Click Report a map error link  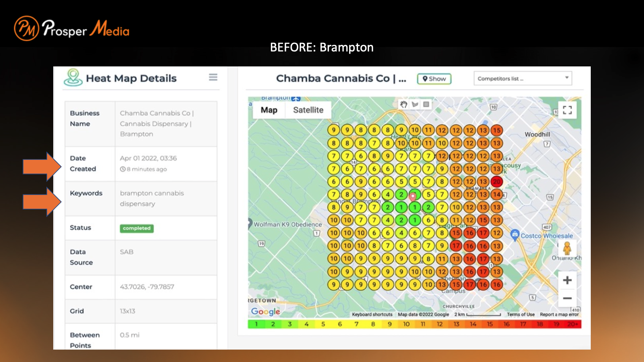coord(559,315)
